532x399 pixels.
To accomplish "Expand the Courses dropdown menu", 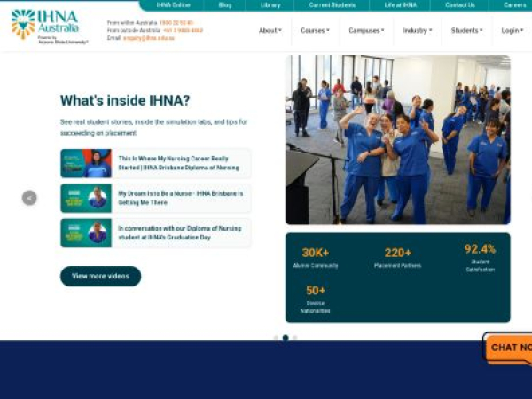I will tap(315, 30).
